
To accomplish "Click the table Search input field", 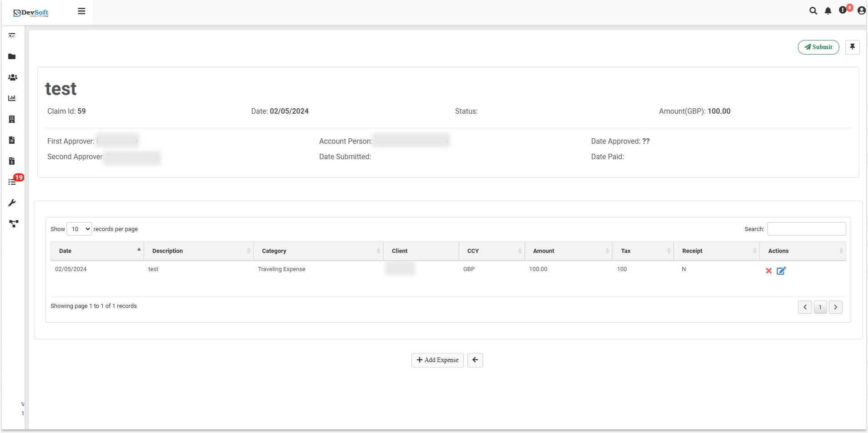I will pyautogui.click(x=806, y=229).
